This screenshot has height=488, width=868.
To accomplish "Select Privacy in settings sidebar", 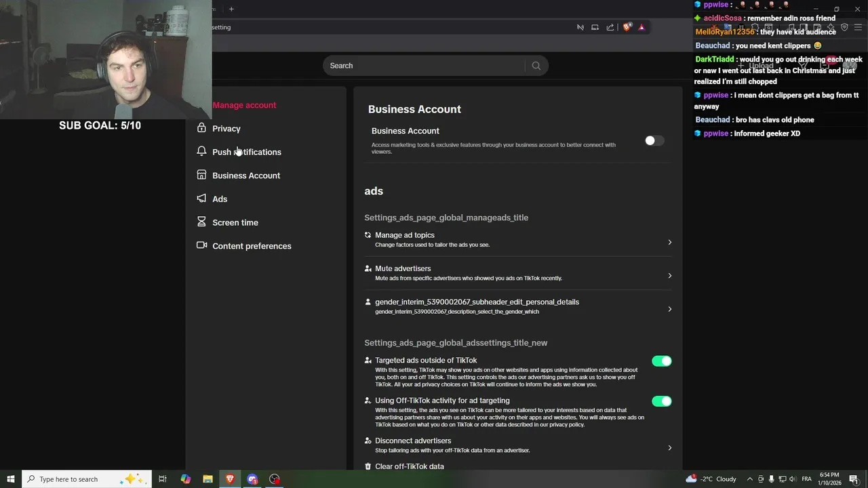I will [226, 128].
